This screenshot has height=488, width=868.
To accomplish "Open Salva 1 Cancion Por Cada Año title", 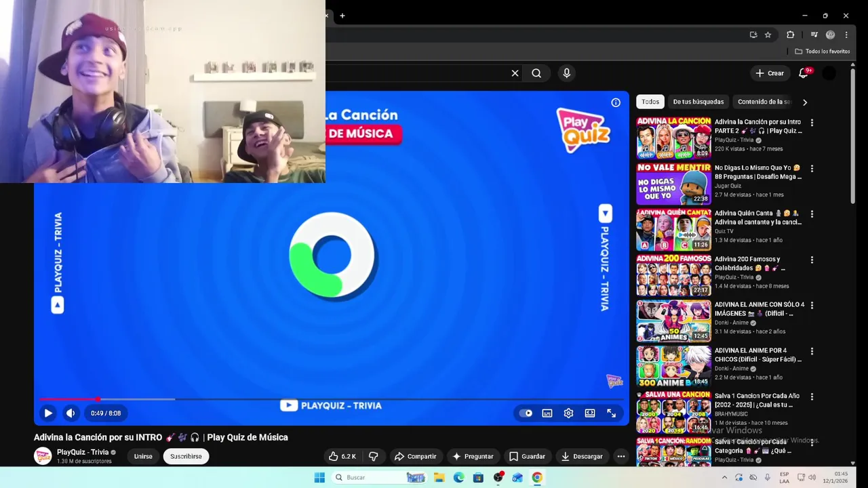I will point(757,401).
